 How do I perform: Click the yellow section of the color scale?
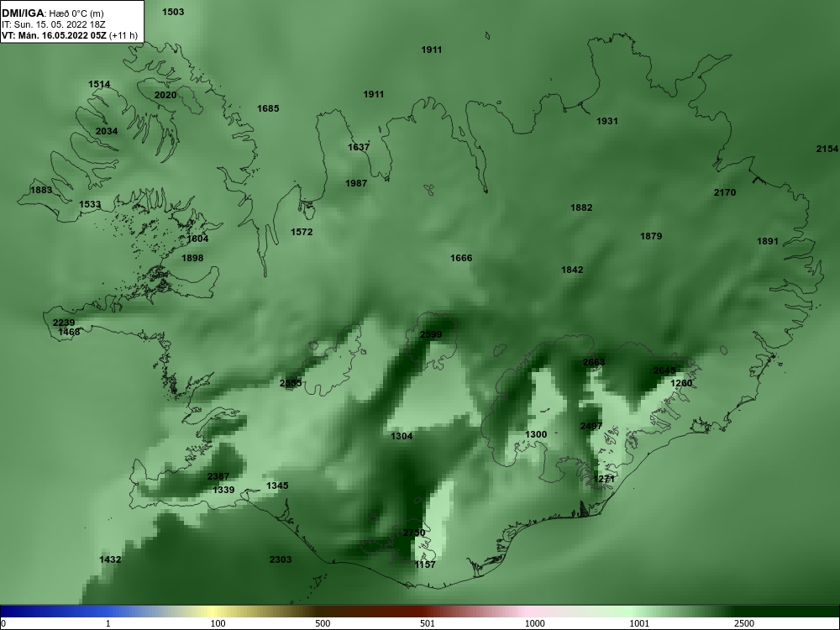tap(214, 612)
